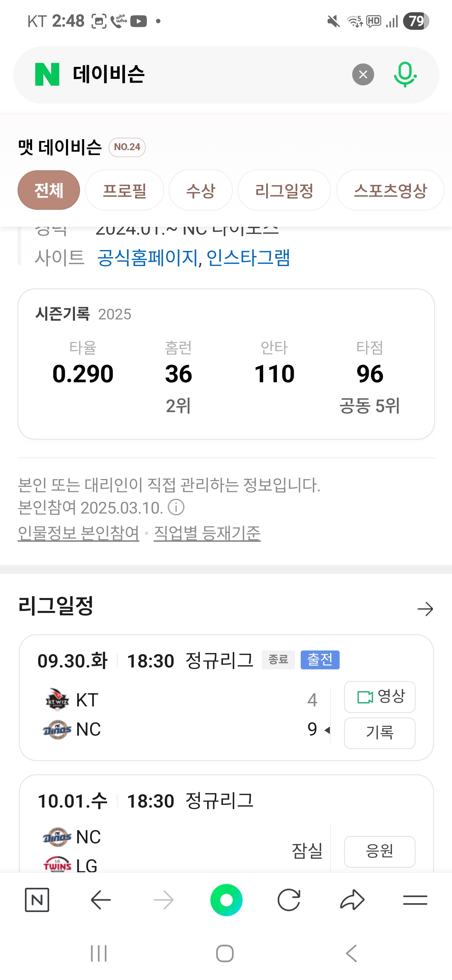This screenshot has width=452, height=980.
Task: View the KT vs NC game 기록
Action: (x=379, y=733)
